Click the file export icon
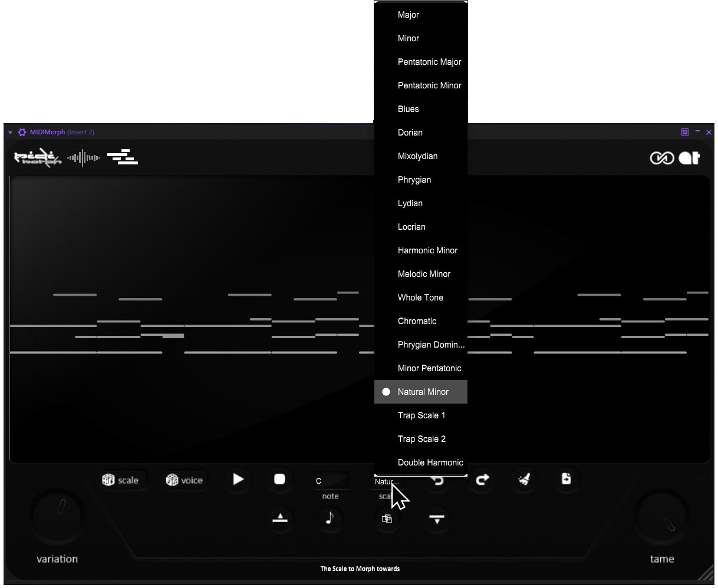 tap(566, 479)
